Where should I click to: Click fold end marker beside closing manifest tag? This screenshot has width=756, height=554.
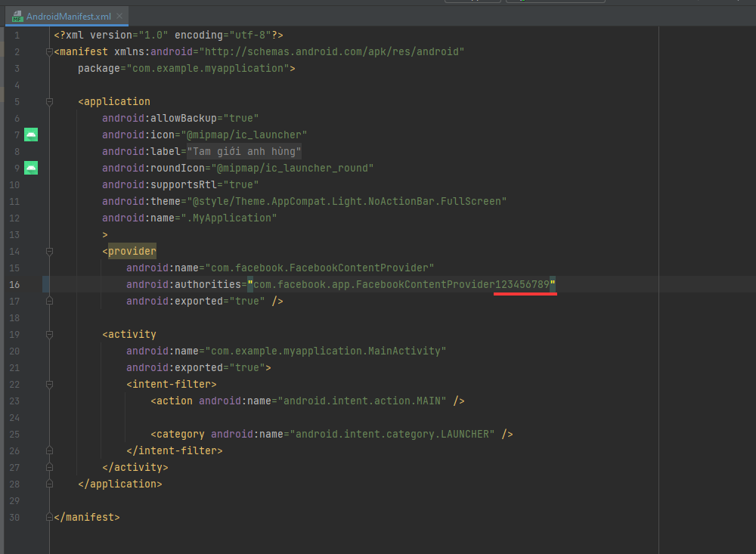(49, 518)
